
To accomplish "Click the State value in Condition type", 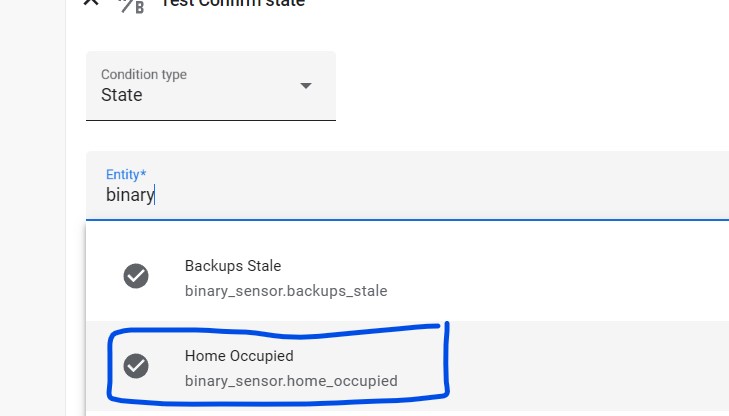I will click(122, 96).
